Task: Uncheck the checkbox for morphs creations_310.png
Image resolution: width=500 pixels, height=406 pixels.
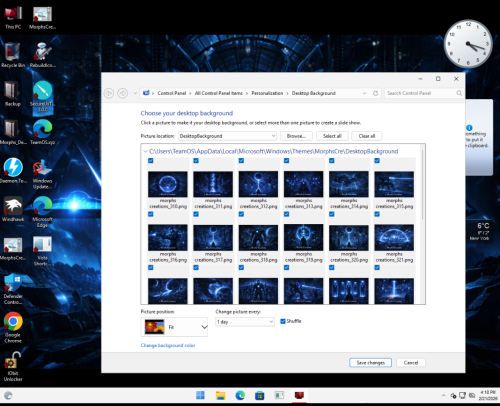Action: coord(151,161)
